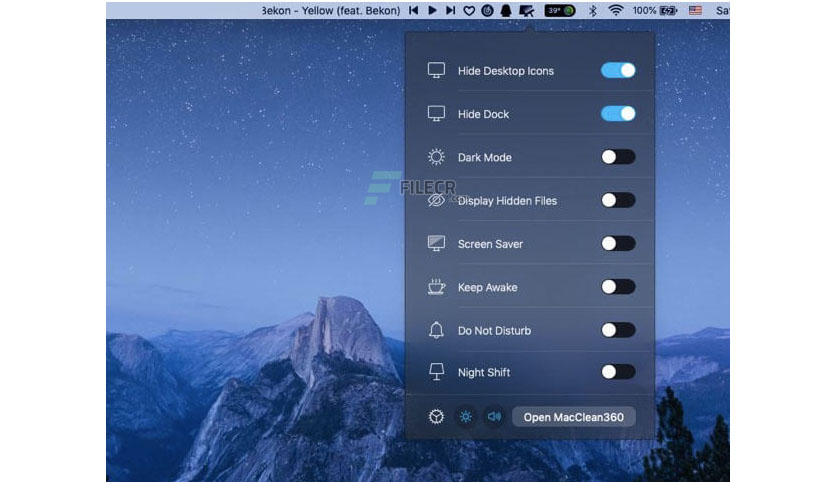Click the coffee cup icon beside Keep Awake
836x484 pixels.
436,287
